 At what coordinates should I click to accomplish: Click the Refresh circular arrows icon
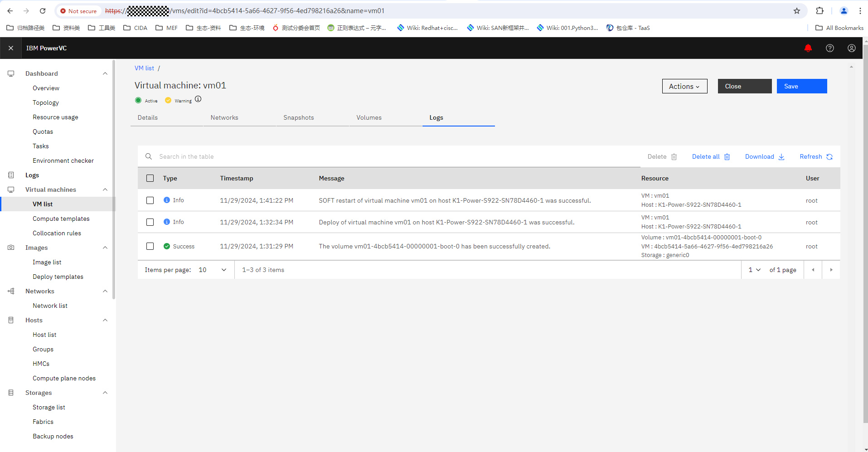829,157
